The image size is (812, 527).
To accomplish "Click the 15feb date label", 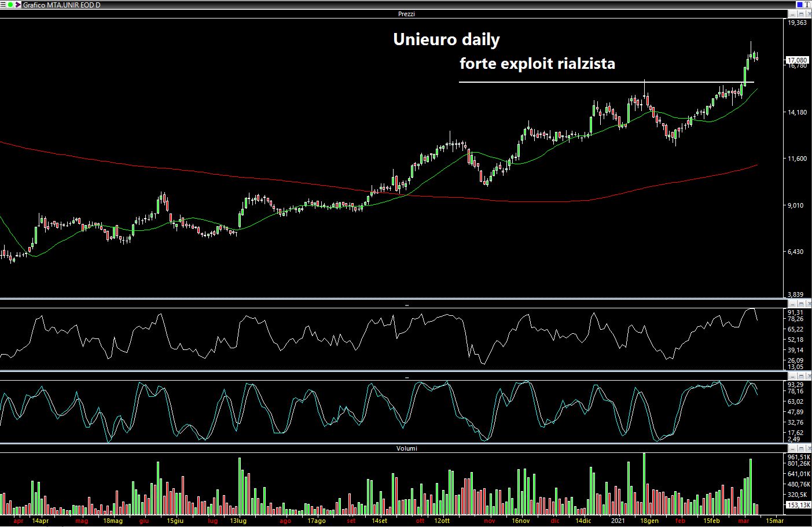I will [711, 521].
